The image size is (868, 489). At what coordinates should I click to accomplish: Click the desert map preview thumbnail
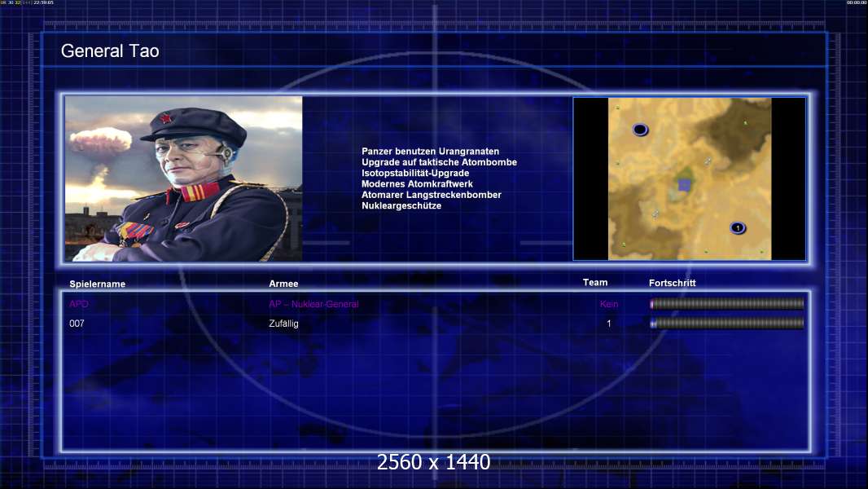click(x=689, y=178)
